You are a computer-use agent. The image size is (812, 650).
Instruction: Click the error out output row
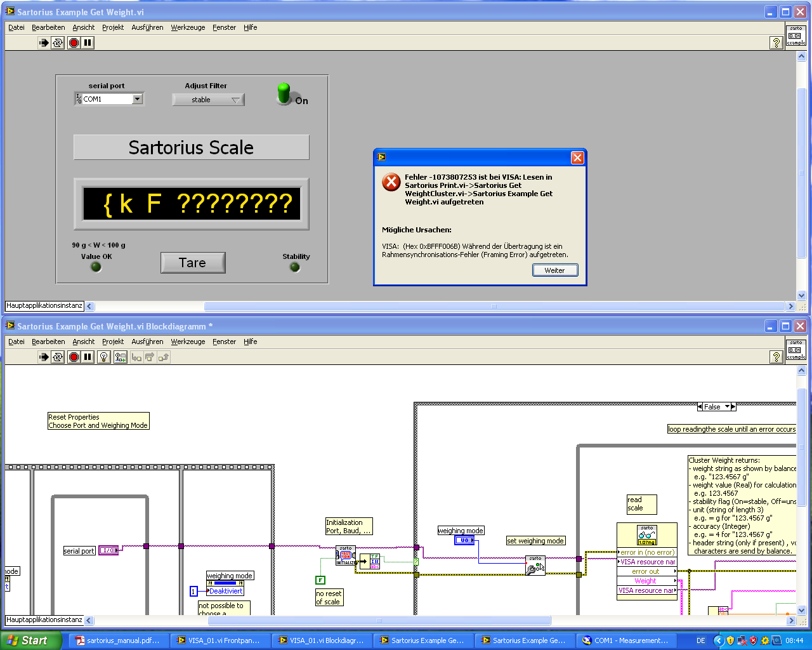click(x=647, y=571)
